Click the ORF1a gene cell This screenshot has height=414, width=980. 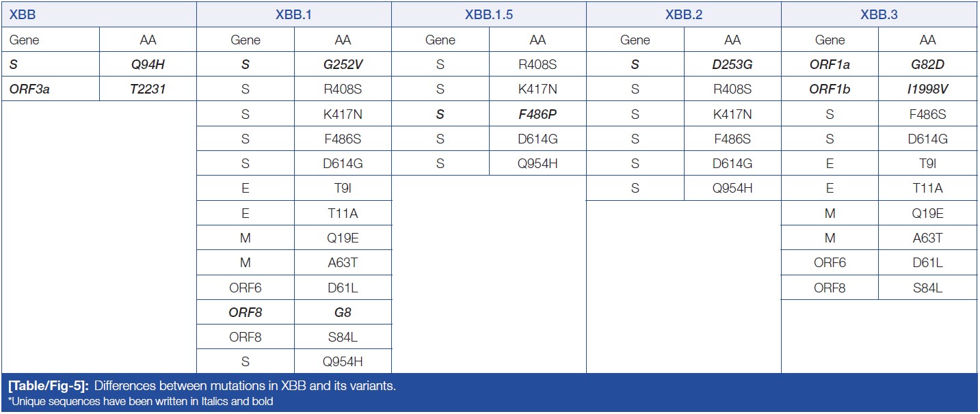[830, 65]
